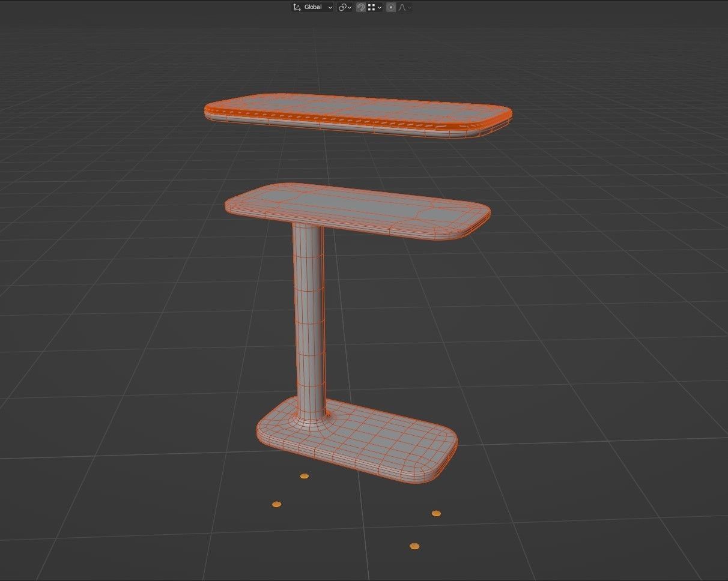The width and height of the screenshot is (728, 581).
Task: Click the Global orientation chevron arrow
Action: coord(329,7)
